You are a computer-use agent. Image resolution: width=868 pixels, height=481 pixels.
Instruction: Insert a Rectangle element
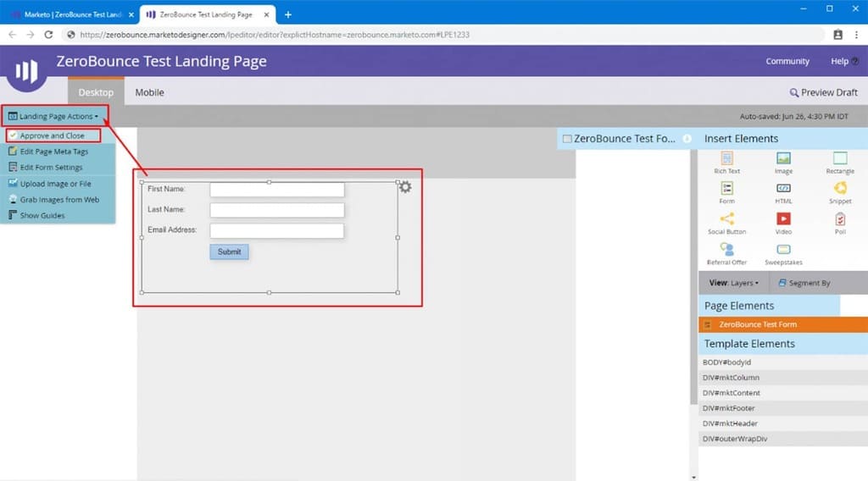coord(840,163)
